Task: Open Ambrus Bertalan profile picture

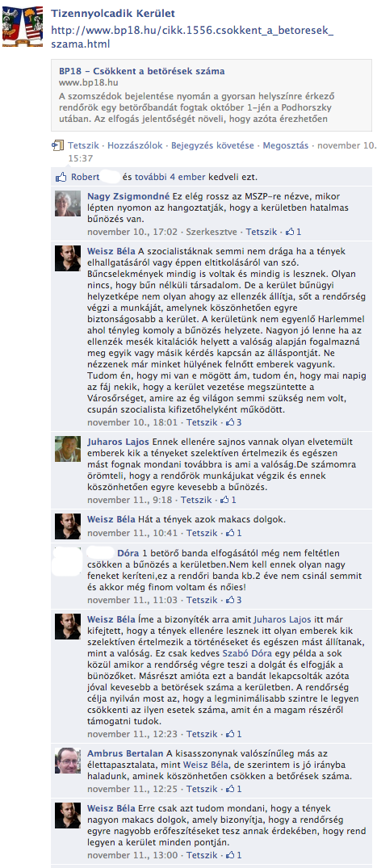Action: pyautogui.click(x=68, y=761)
